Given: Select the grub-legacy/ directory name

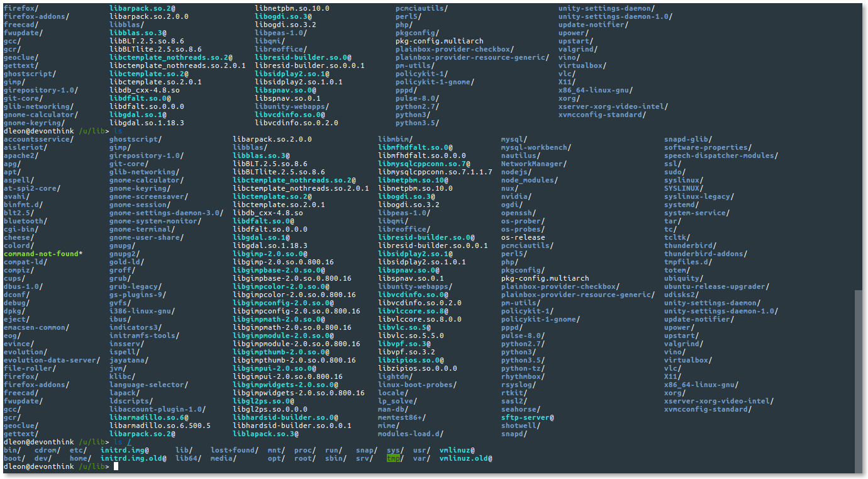Looking at the screenshot, I should [136, 286].
